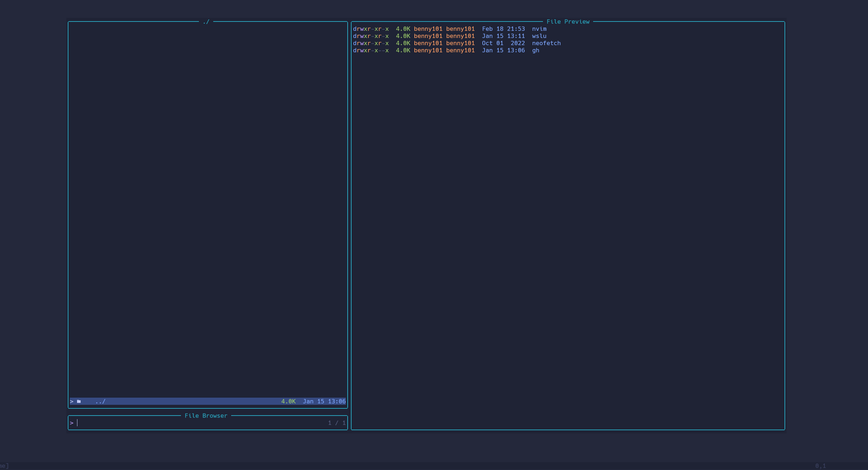Screen dimensions: 868x470
Task: Select the wslu directory in preview
Action: 539,36
